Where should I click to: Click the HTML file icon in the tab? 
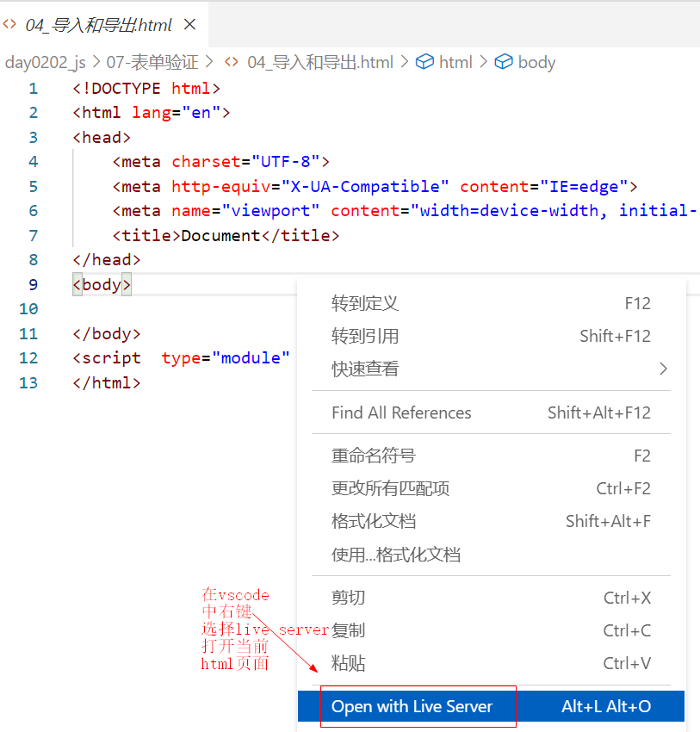tap(10, 24)
